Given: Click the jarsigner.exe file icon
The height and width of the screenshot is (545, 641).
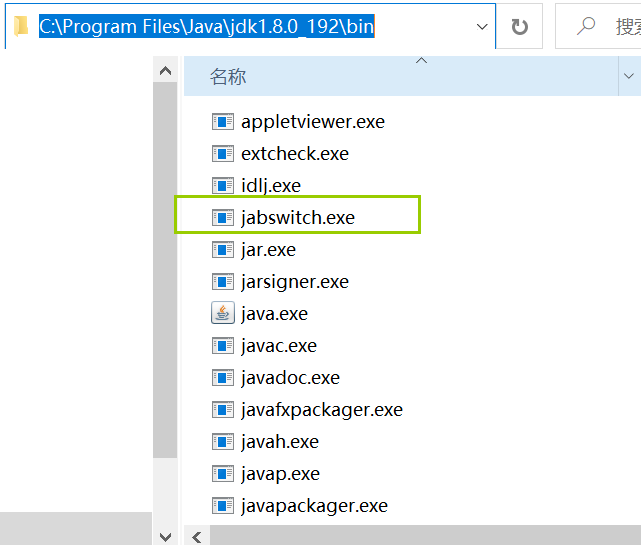Looking at the screenshot, I should click(223, 282).
